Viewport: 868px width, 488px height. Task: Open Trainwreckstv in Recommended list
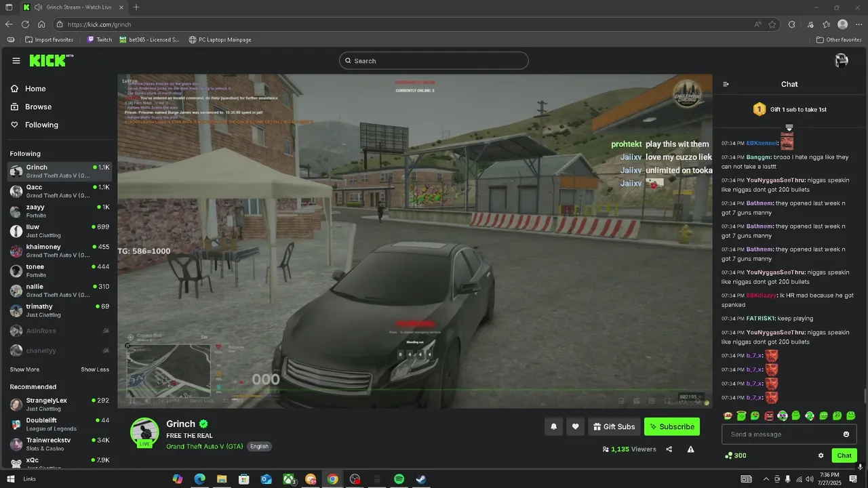point(60,444)
